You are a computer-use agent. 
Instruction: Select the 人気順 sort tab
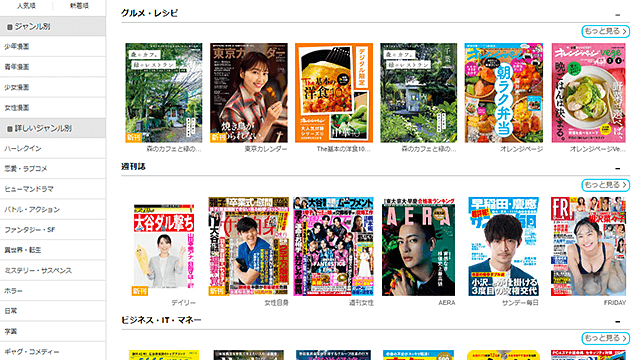pos(26,6)
